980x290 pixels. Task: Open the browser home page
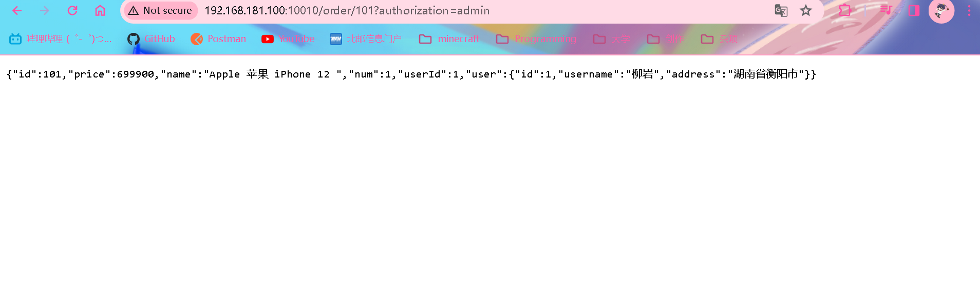tap(100, 10)
